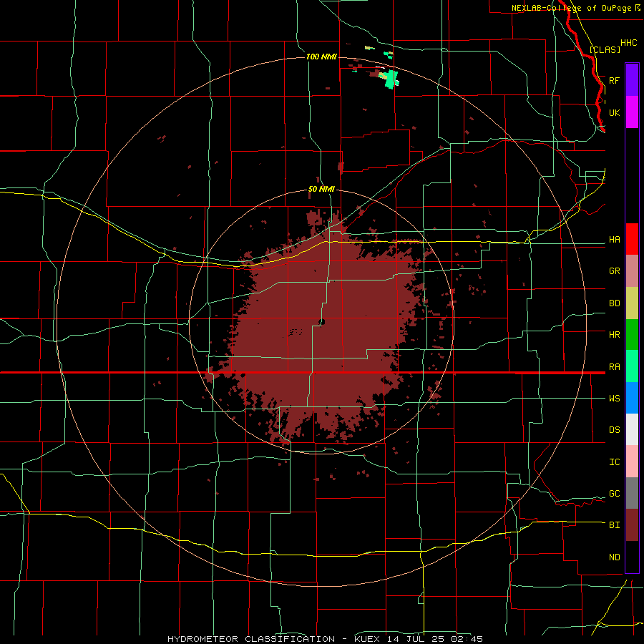Select the light pink IC legend swatch

(x=632, y=462)
